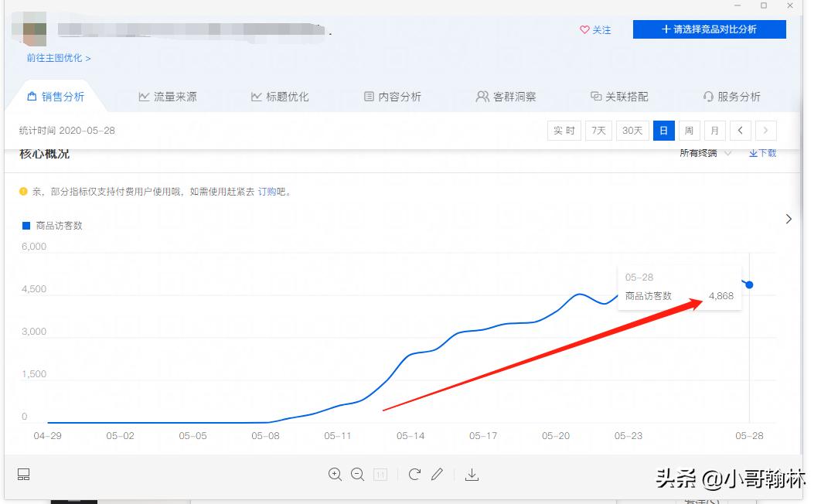Click the 请选择竞品对比分析 comparison button
821x504 pixels.
709,29
